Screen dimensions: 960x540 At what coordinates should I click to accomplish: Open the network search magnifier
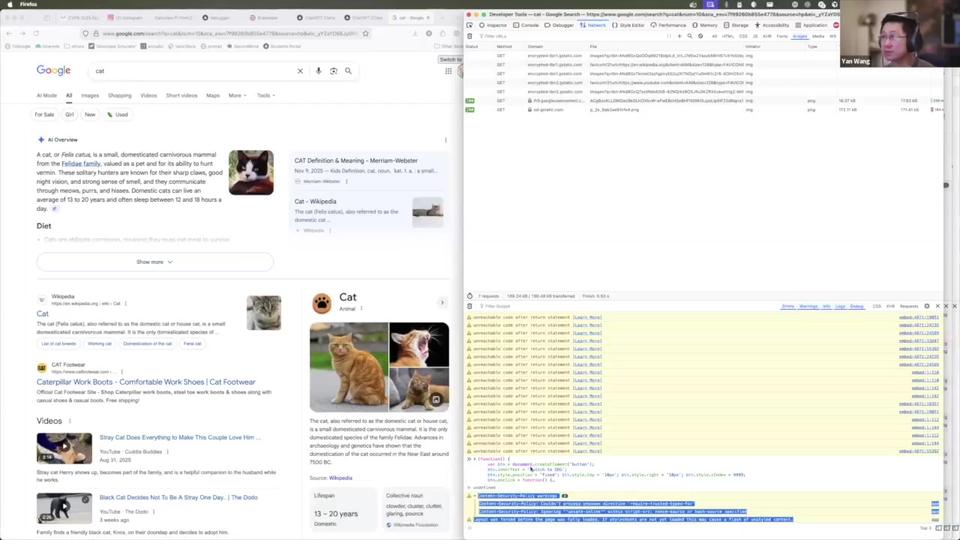point(689,36)
